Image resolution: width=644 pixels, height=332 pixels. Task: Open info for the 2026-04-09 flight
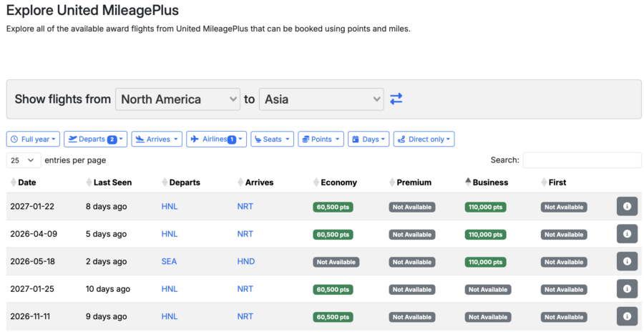point(627,234)
